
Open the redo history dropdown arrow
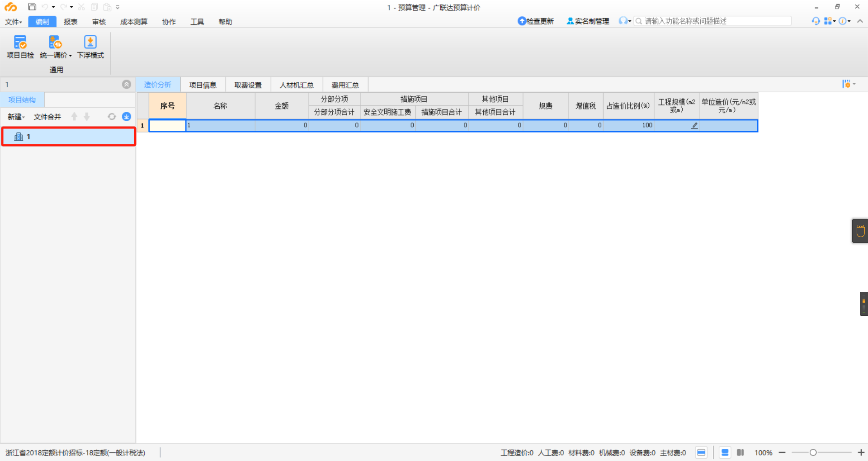click(x=71, y=7)
